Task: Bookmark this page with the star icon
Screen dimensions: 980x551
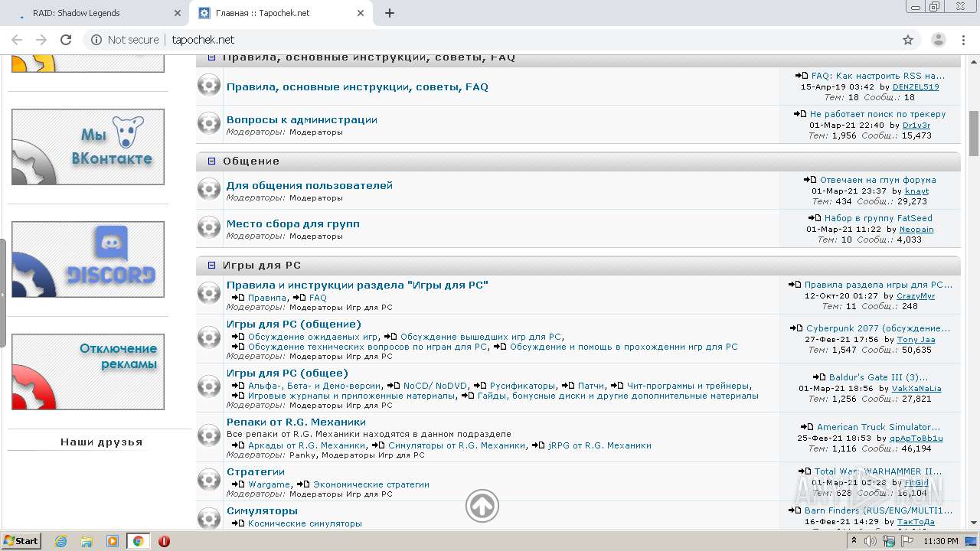Action: (x=908, y=40)
